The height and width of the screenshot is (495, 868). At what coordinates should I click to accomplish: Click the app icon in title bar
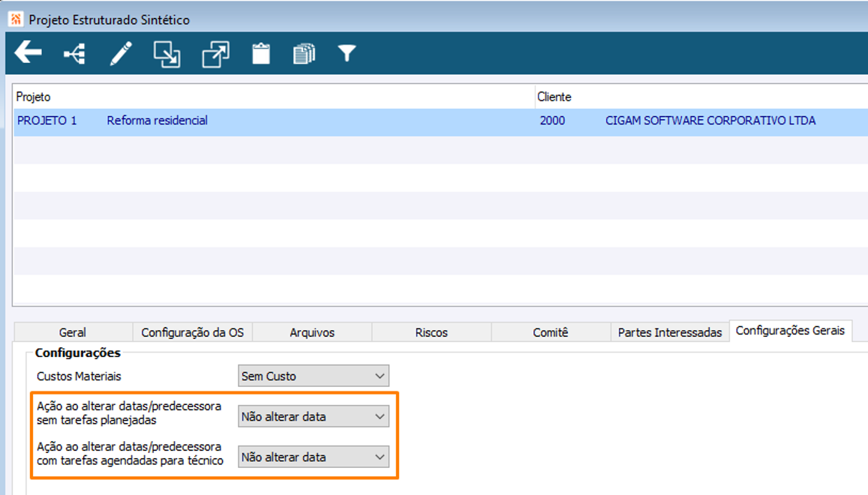(16, 19)
